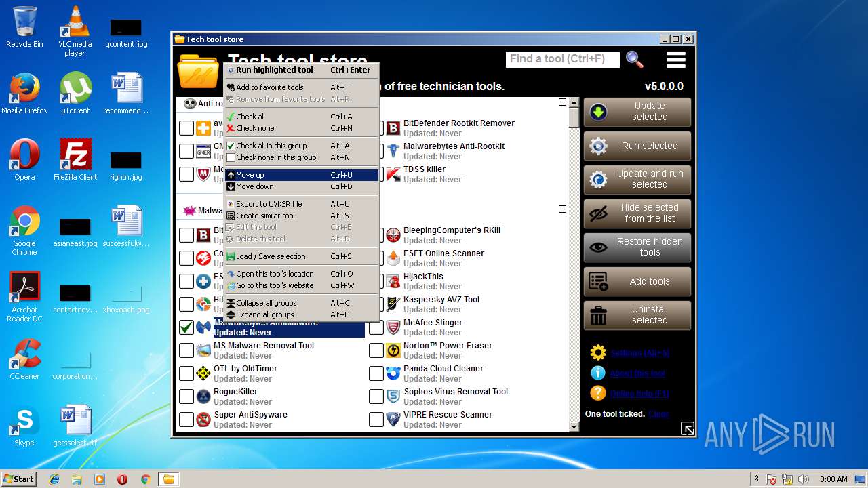Tick the RogueKiller checkbox
Screen dimensions: 868x488
186,396
